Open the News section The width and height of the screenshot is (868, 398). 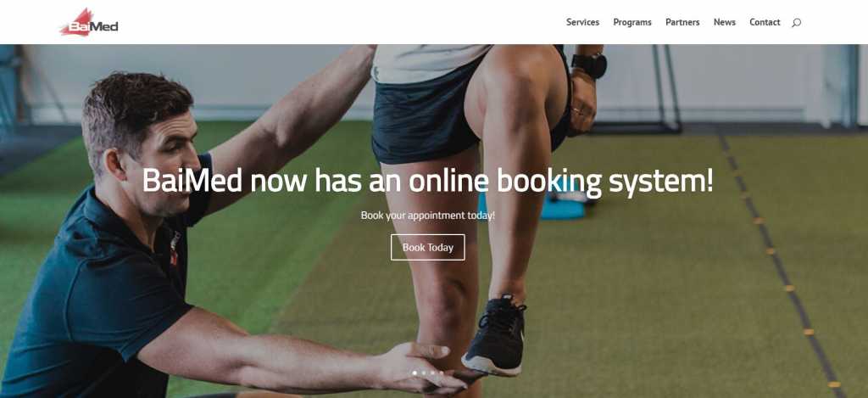[x=724, y=22]
